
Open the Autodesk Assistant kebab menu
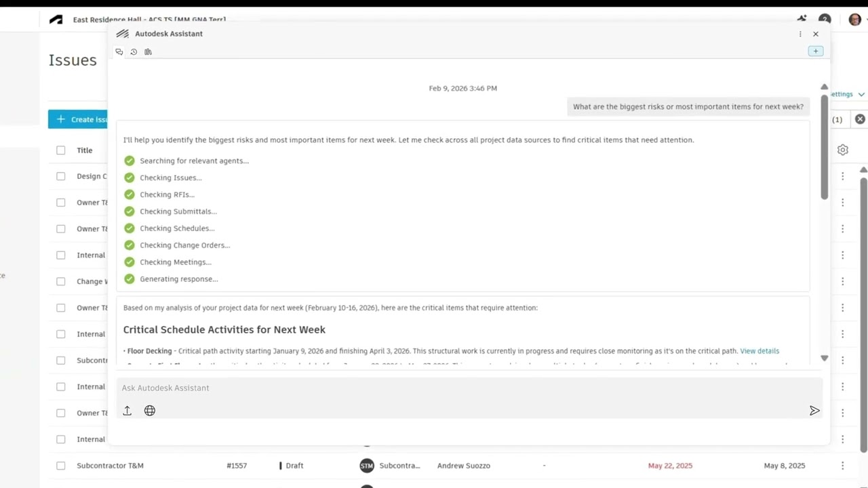800,34
